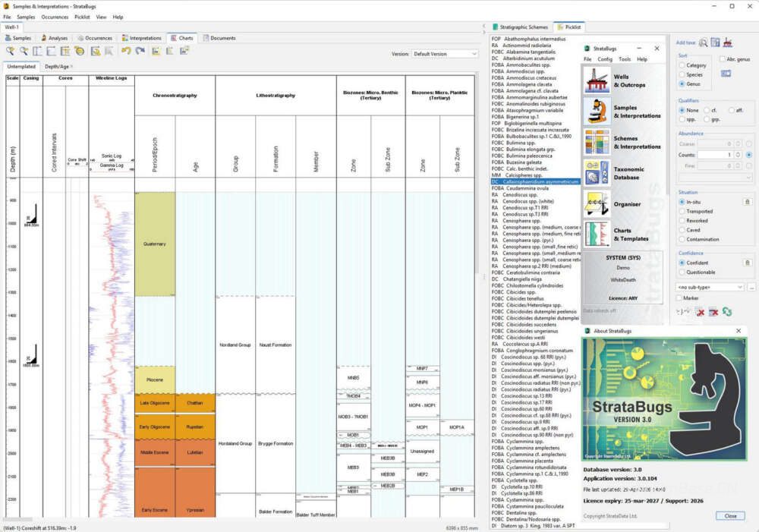
Task: Select the Category sort radio button
Action: point(682,65)
